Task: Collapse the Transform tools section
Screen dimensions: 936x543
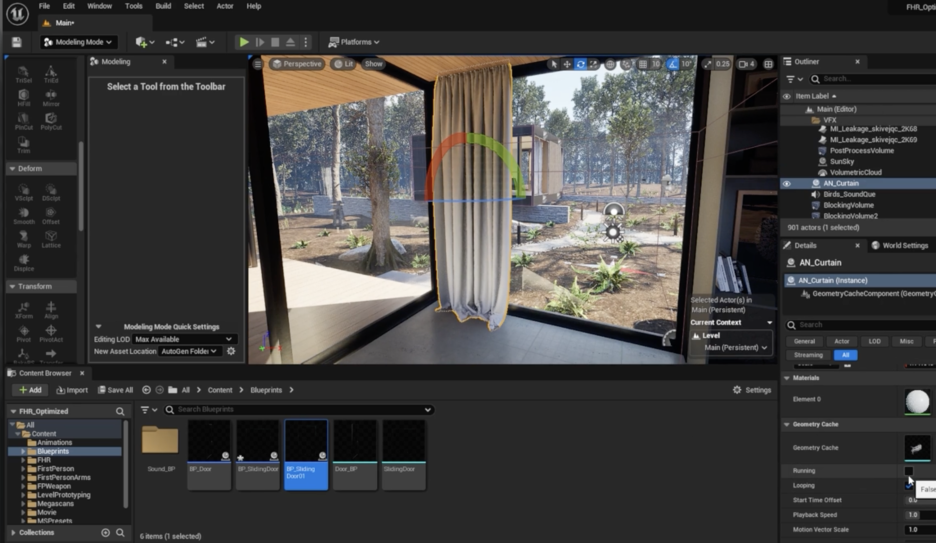Action: [x=12, y=286]
